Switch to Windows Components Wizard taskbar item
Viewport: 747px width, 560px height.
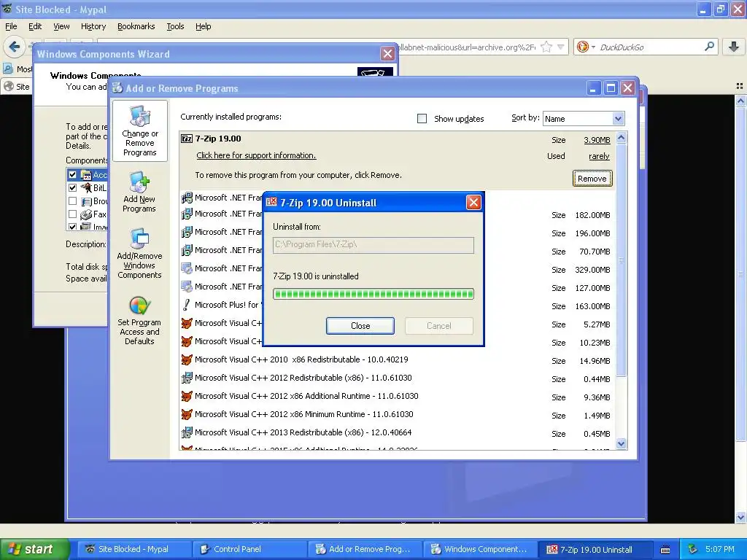pos(480,549)
